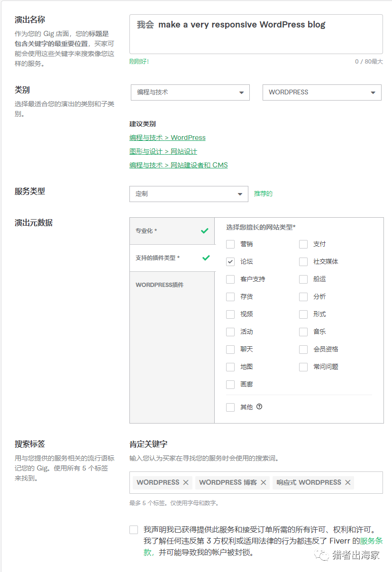Image resolution: width=392 pixels, height=572 pixels.
Task: Tick the permissions declaration checkbox
Action: 134,530
